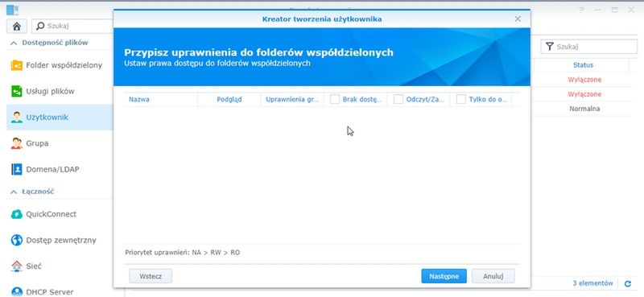
Task: Close the Kreator tworzenia użytkownika dialog
Action: [x=518, y=19]
